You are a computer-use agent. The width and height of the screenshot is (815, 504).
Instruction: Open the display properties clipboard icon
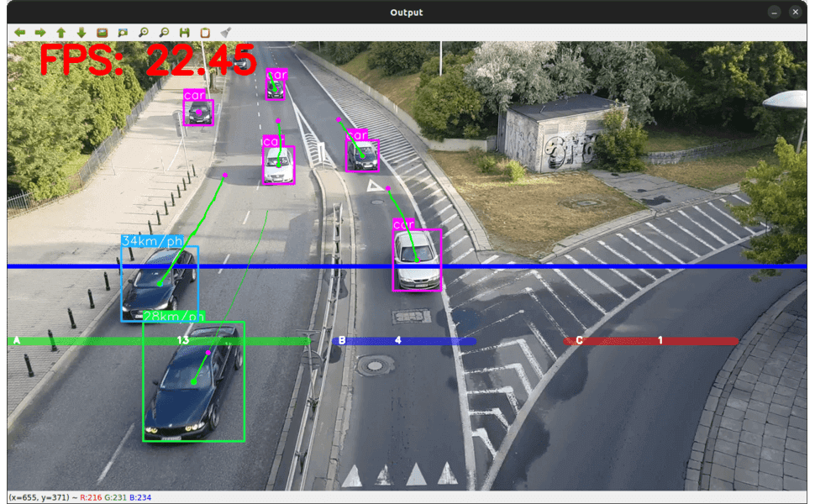click(x=204, y=32)
